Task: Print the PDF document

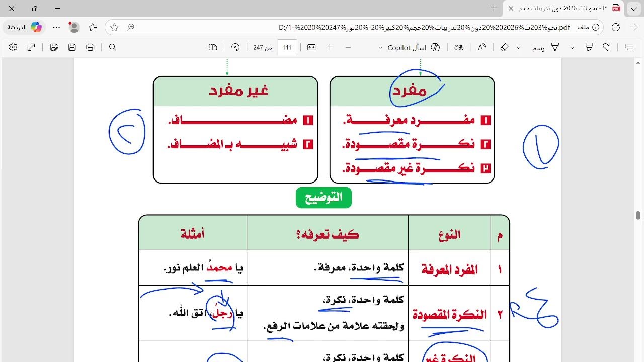Action: click(x=90, y=47)
